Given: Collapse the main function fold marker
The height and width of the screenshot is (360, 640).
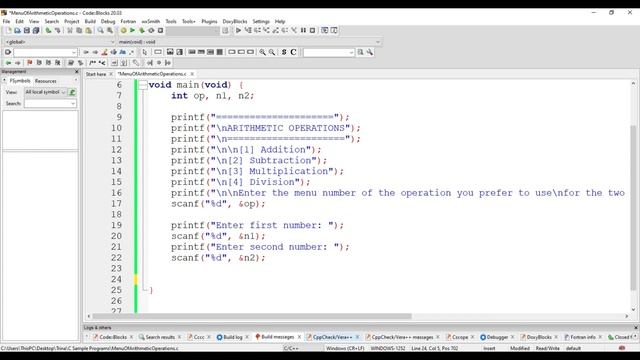Looking at the screenshot, I should tap(142, 85).
